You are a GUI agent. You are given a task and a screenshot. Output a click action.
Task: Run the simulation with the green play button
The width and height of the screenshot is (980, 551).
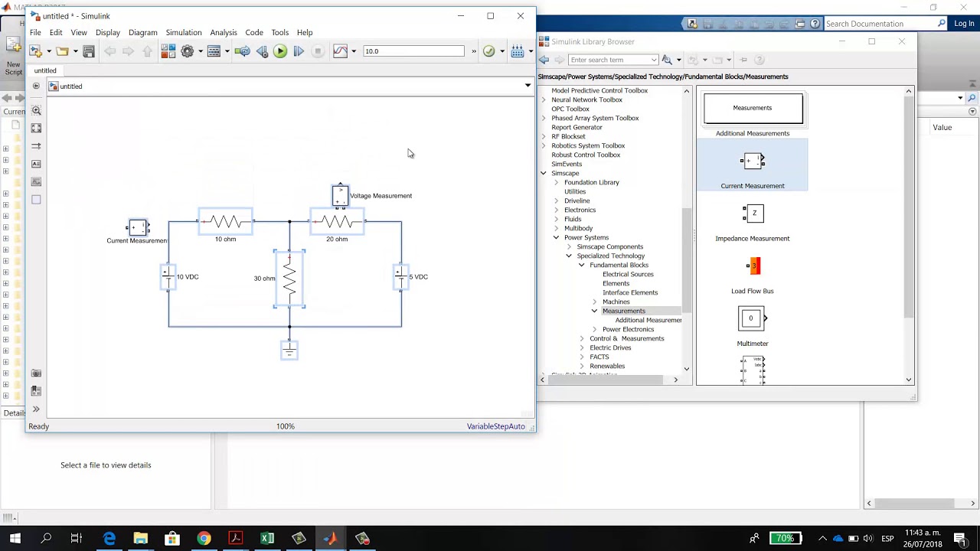coord(280,51)
